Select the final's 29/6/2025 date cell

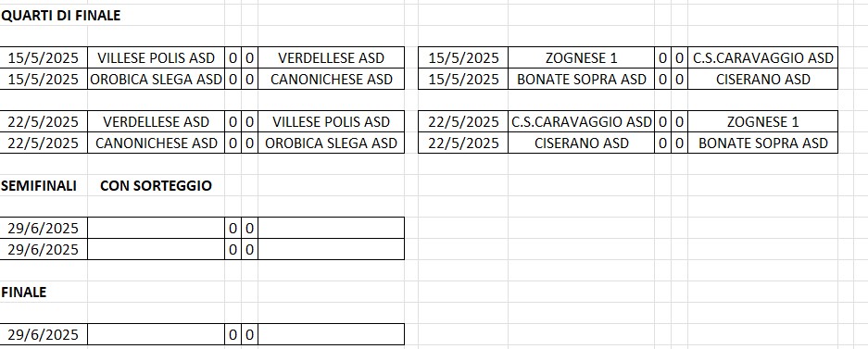pyautogui.click(x=44, y=334)
